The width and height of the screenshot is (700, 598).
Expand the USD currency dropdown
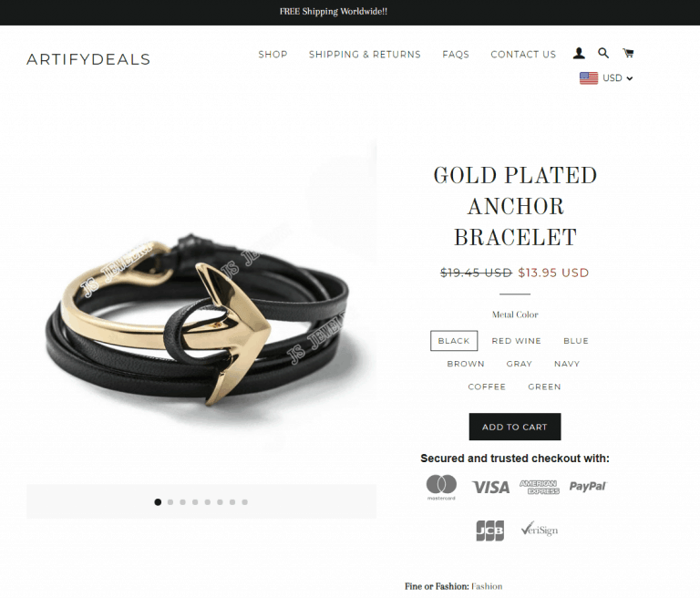[617, 78]
